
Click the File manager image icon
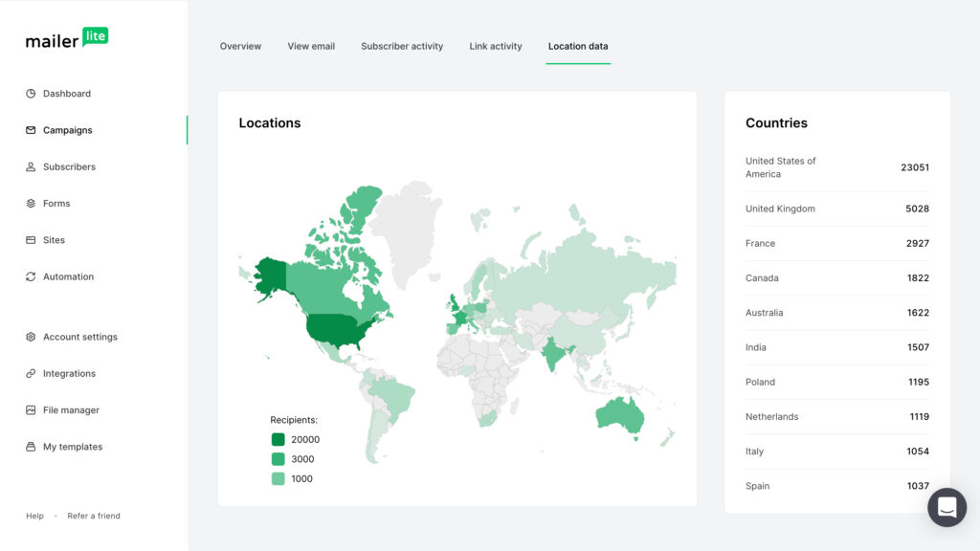pos(31,410)
